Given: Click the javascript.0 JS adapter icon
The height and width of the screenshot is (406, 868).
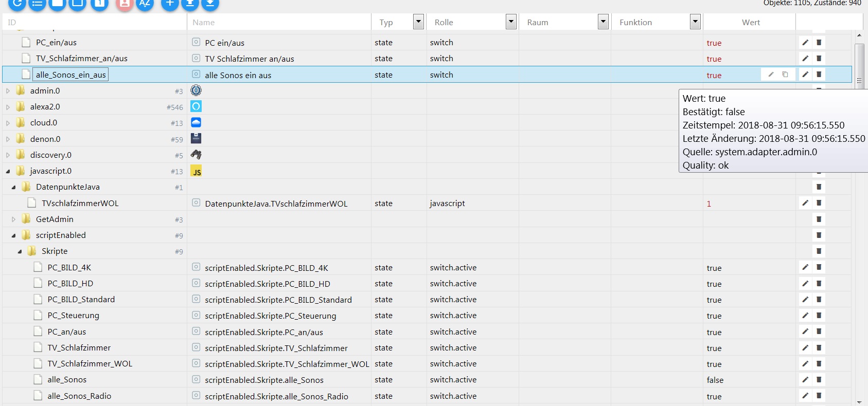Looking at the screenshot, I should [196, 171].
